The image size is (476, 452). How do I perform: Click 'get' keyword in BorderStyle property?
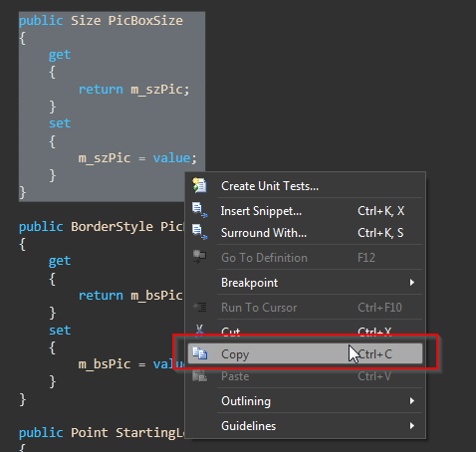[60, 261]
